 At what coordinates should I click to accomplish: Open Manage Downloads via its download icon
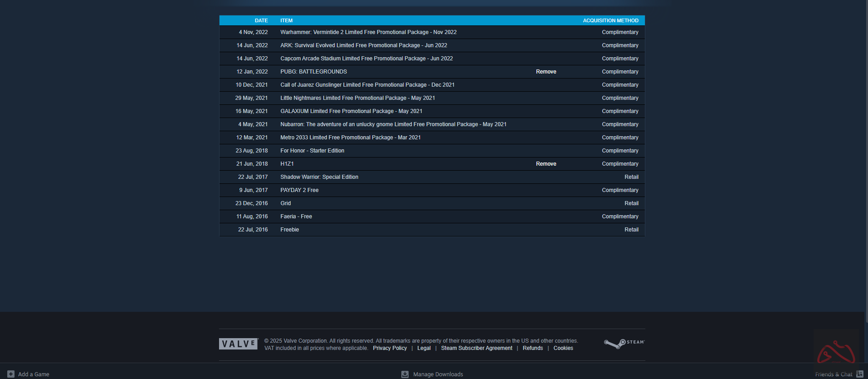(x=405, y=374)
